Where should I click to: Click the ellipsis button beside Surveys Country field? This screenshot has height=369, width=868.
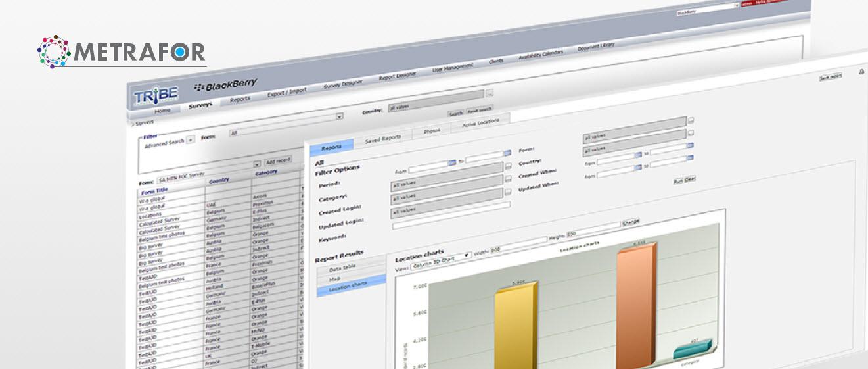coord(490,94)
